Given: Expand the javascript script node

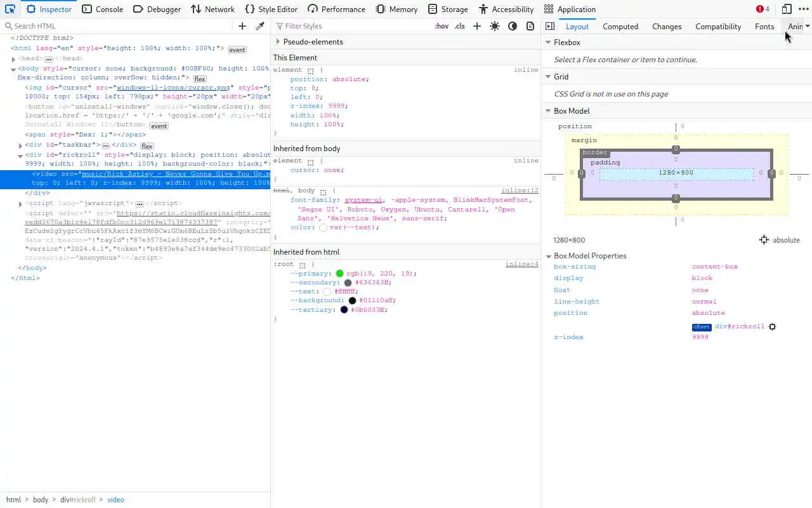Looking at the screenshot, I should pos(20,204).
